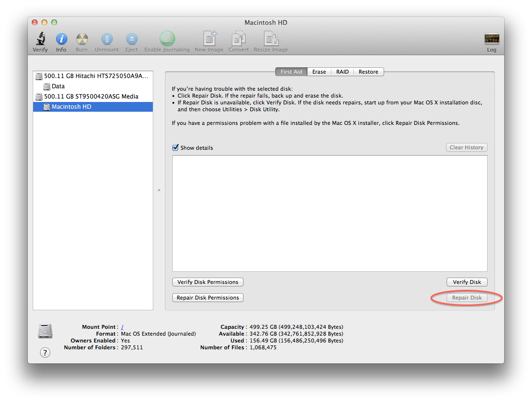Click the Used value 156.49 GB text
The width and height of the screenshot is (532, 402).
(x=296, y=341)
